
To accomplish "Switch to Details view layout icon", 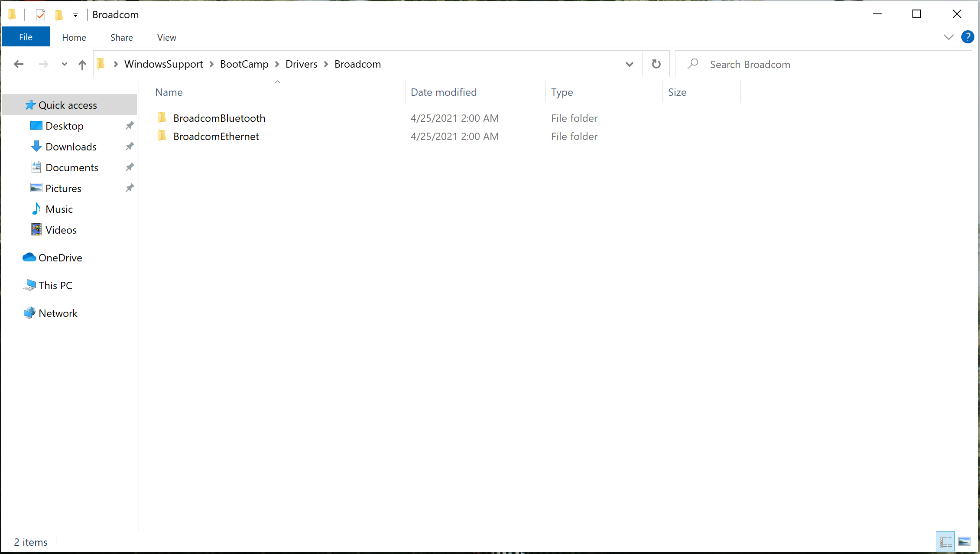I will pyautogui.click(x=945, y=541).
